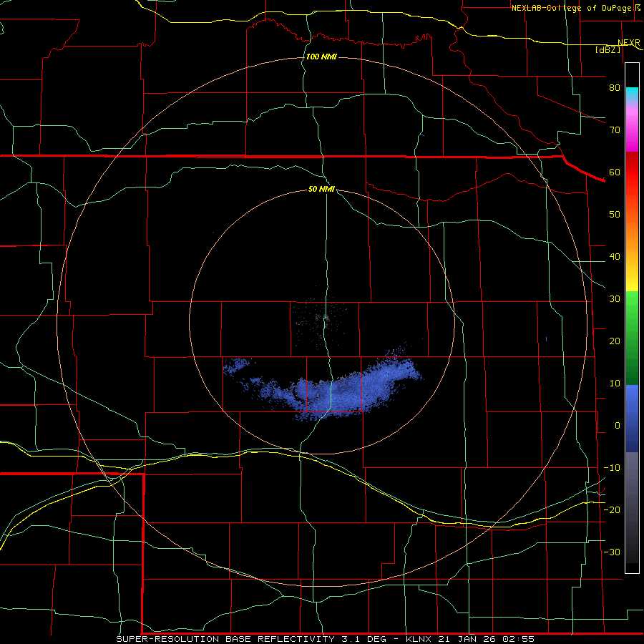
Task: Click the blue segment of the color bar
Action: [x=632, y=419]
